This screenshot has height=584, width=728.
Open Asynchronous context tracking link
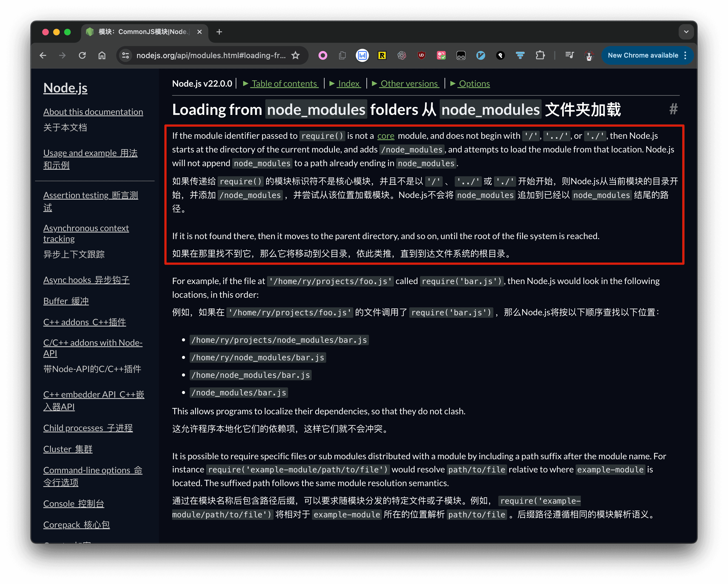[86, 233]
